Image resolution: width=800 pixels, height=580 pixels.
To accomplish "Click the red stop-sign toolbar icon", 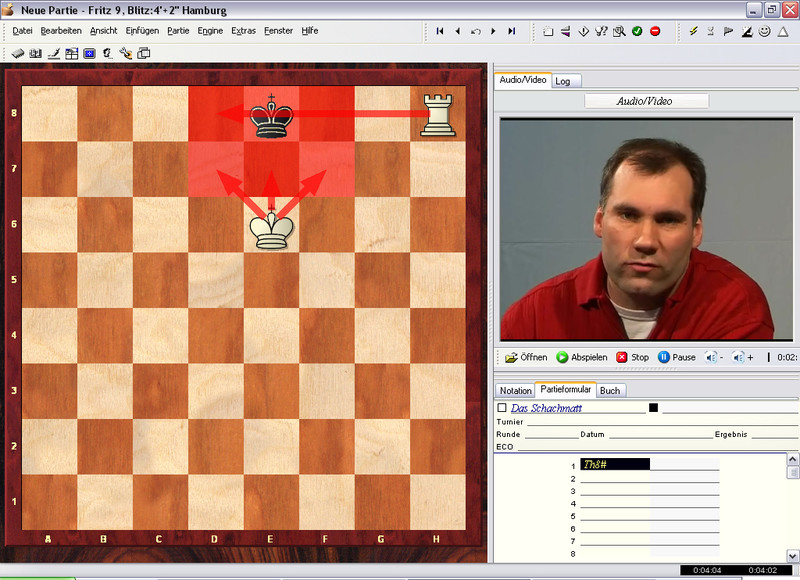I will point(655,31).
